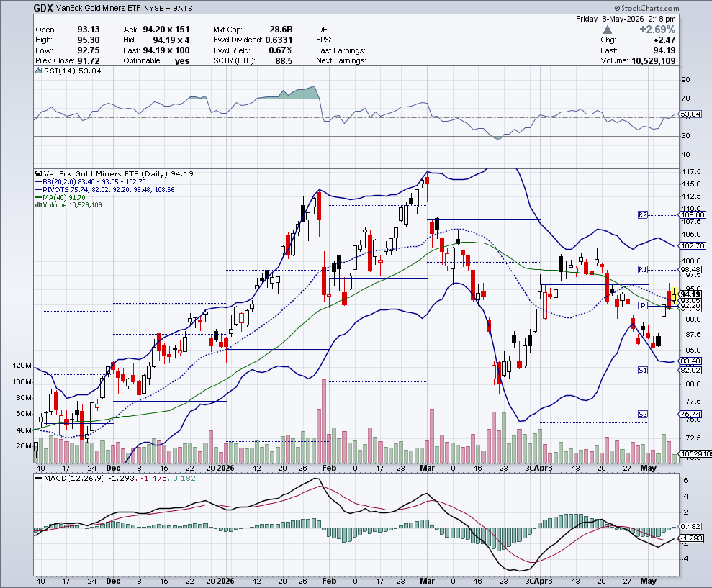The width and height of the screenshot is (712, 588).
Task: Click the 'NYSE + BATS' exchange label
Action: click(x=168, y=9)
